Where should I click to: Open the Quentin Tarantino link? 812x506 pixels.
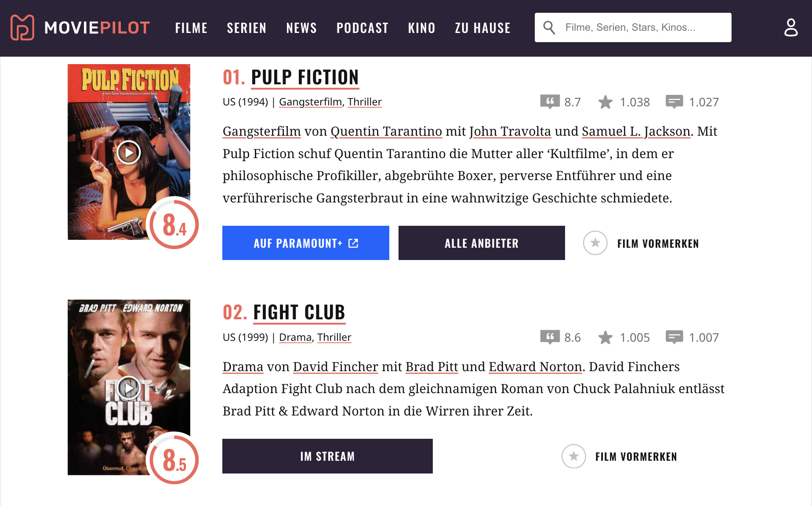[386, 131]
